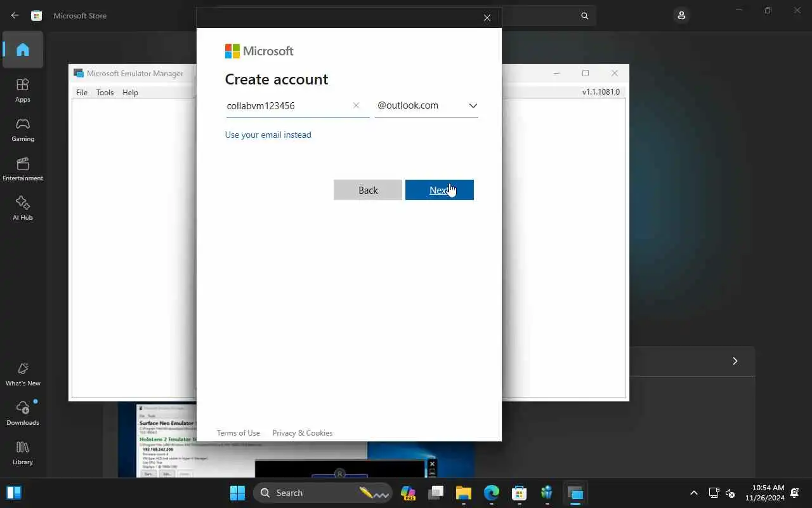Launch Microsoft Edge from taskbar
The image size is (812, 508).
pyautogui.click(x=492, y=493)
